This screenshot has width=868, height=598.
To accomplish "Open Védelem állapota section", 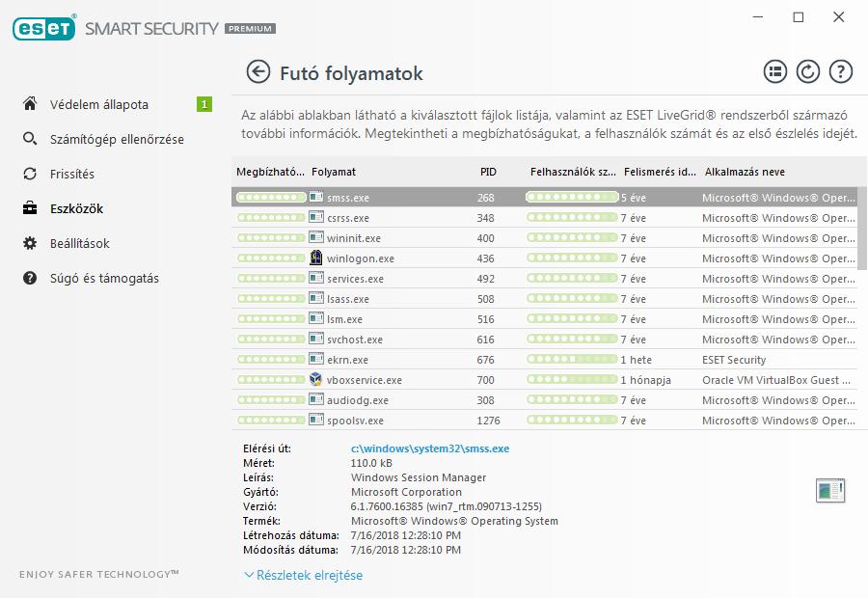I will (x=99, y=104).
